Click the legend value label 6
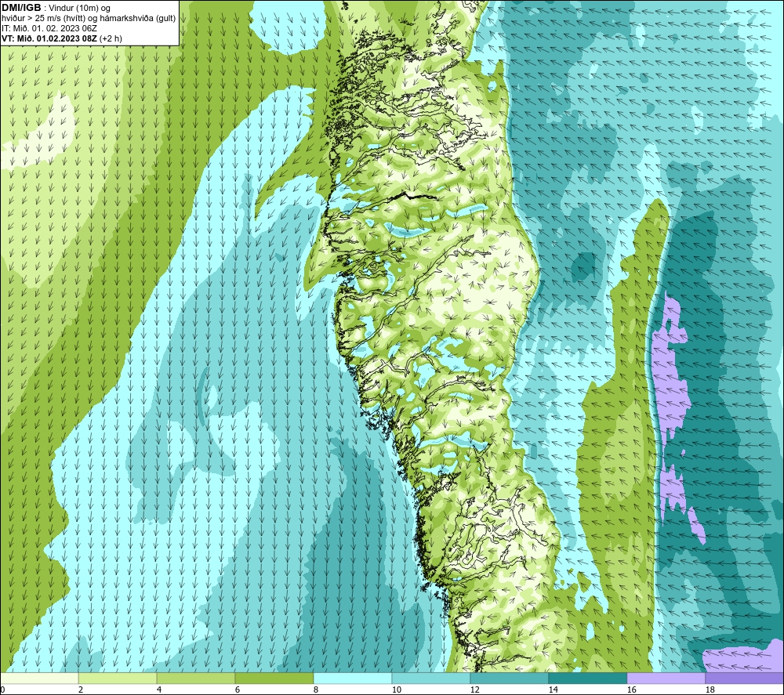The height and width of the screenshot is (695, 784). (x=237, y=690)
